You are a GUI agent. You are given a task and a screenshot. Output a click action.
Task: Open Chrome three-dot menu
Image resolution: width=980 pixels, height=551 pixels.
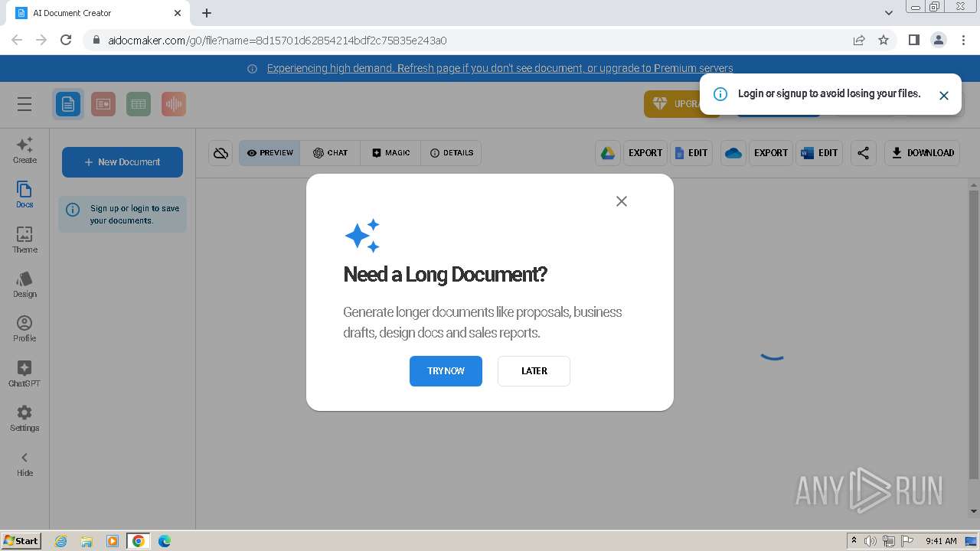coord(963,40)
